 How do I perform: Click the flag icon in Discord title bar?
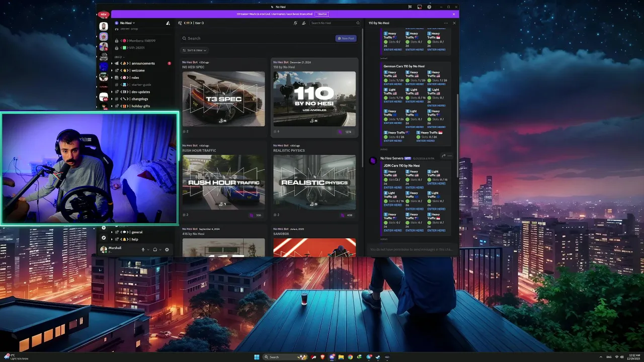pyautogui.click(x=410, y=7)
